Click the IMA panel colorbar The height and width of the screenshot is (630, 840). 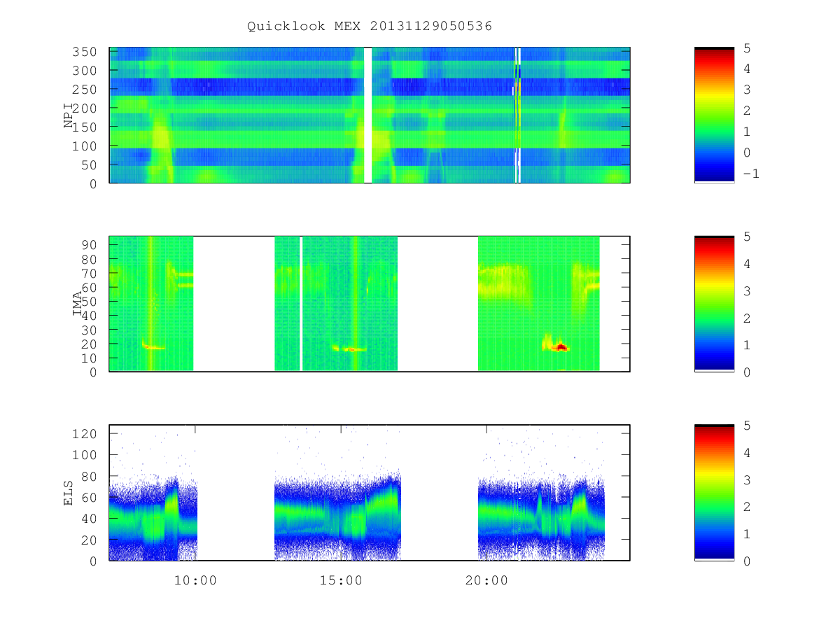click(x=714, y=304)
